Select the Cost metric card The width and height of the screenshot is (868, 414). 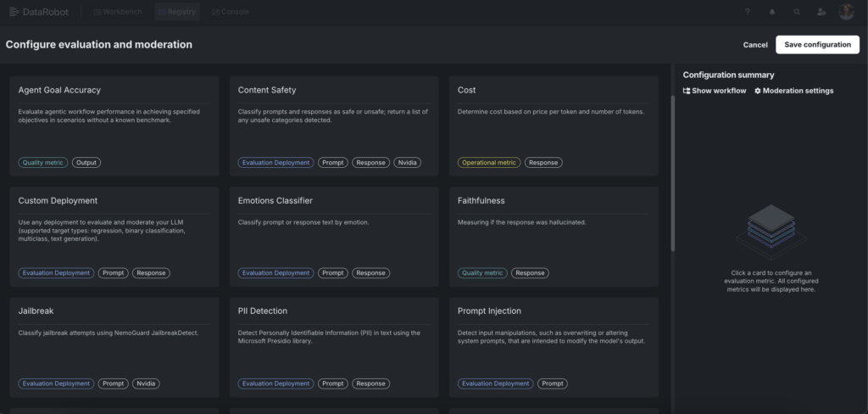[x=554, y=126]
